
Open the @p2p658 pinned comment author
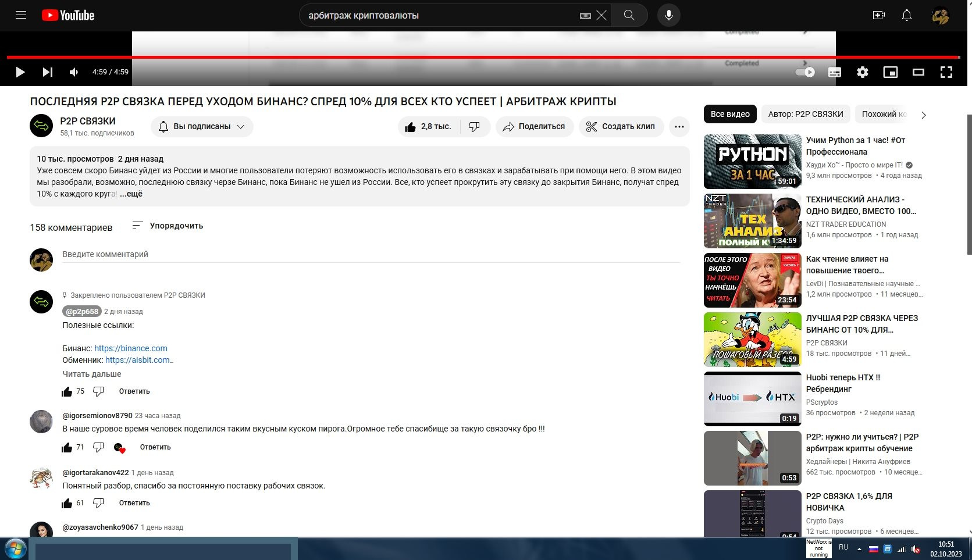pos(82,312)
